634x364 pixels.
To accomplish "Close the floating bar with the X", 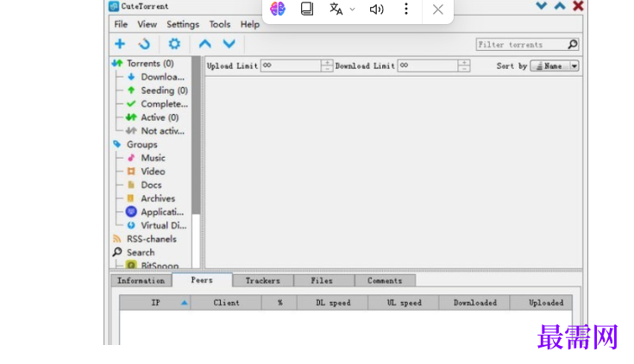I will [x=438, y=9].
